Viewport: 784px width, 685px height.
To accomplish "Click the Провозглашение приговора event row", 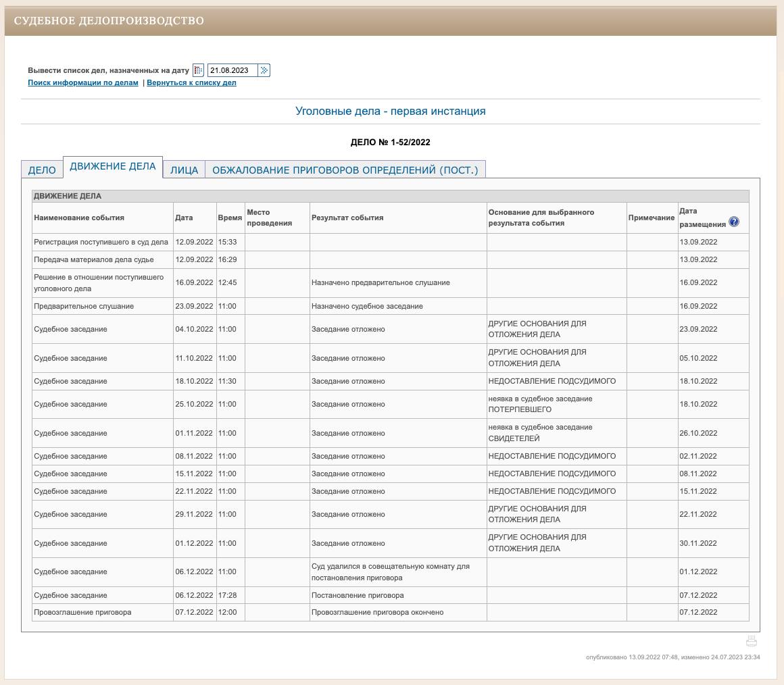I will [82, 612].
